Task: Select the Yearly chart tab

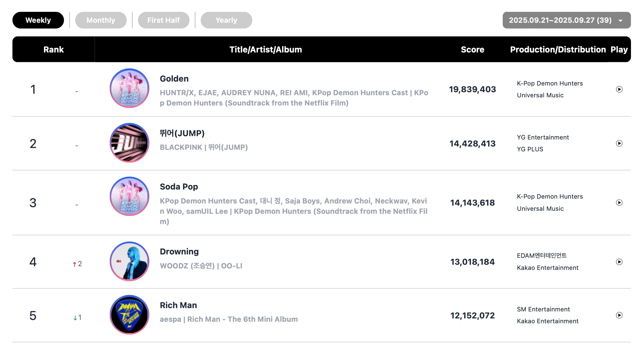Action: [x=226, y=20]
